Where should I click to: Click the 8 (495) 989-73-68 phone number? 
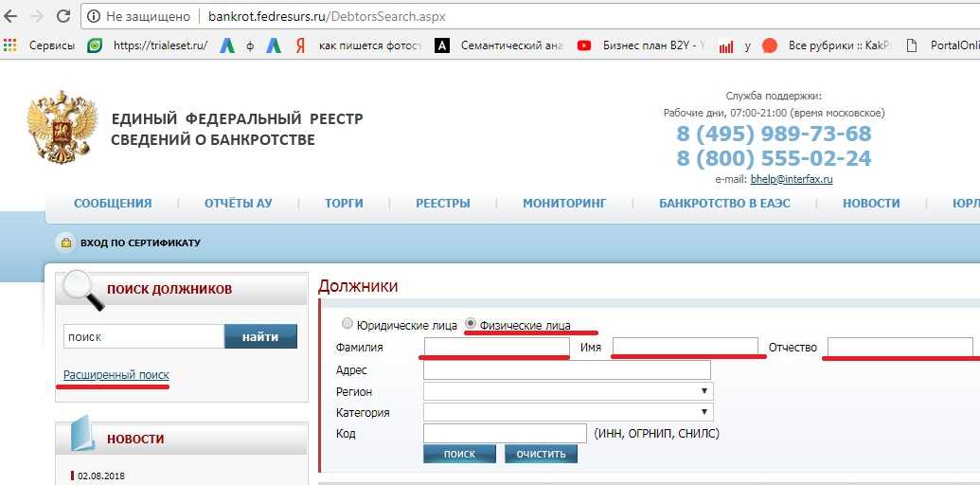pyautogui.click(x=774, y=134)
